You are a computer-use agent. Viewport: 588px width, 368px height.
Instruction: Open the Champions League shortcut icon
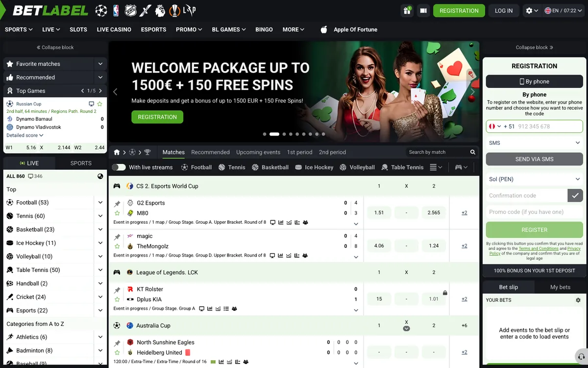(x=101, y=10)
